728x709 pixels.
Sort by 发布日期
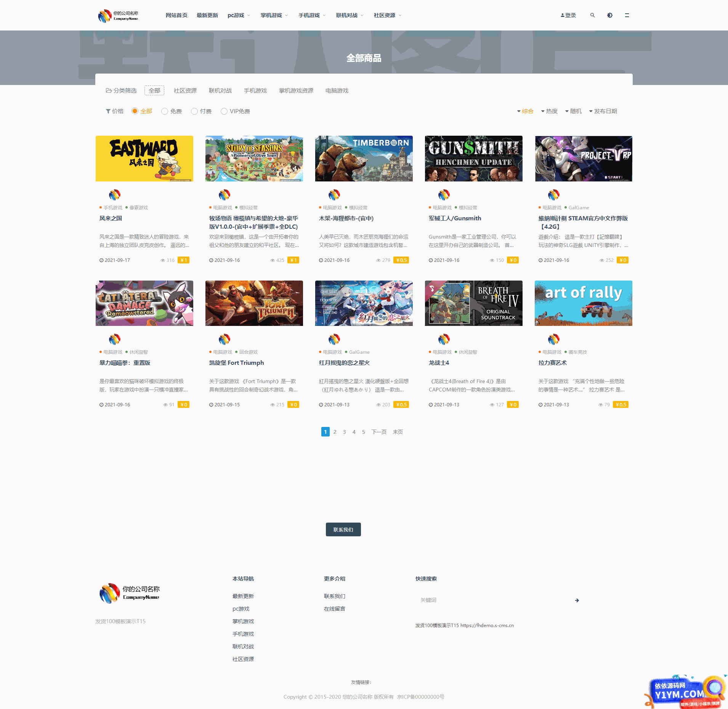pos(603,111)
